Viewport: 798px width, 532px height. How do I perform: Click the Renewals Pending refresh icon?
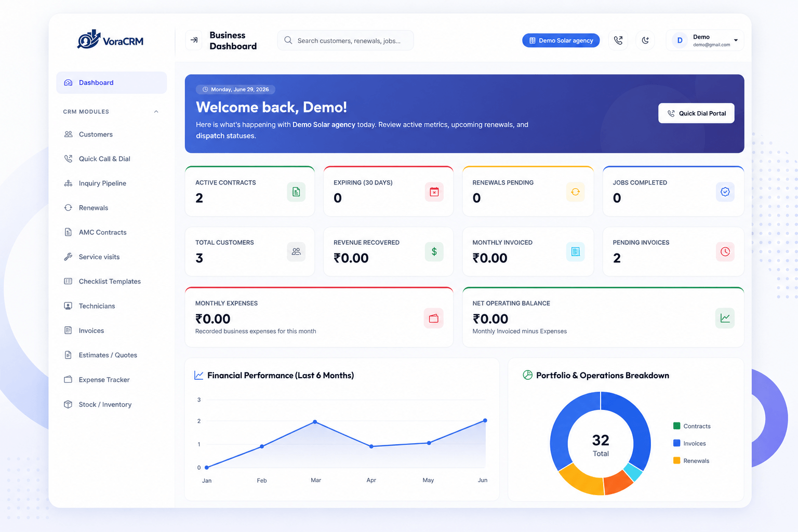576,192
